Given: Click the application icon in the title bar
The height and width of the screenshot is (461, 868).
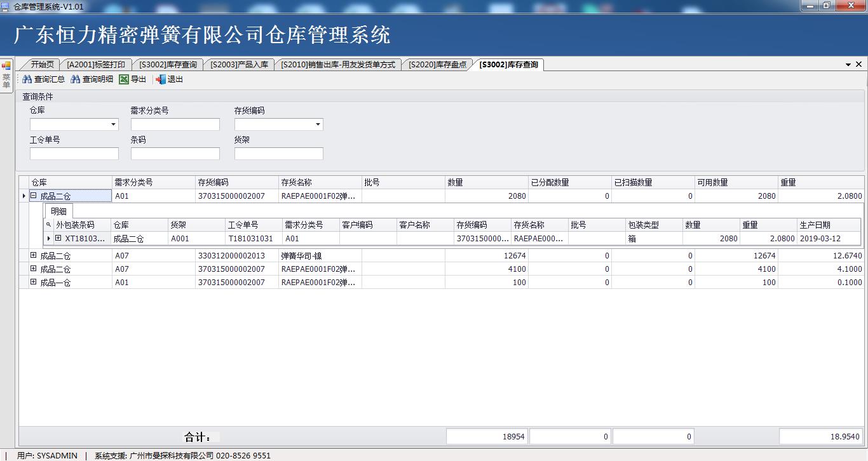Looking at the screenshot, I should tap(6, 6).
